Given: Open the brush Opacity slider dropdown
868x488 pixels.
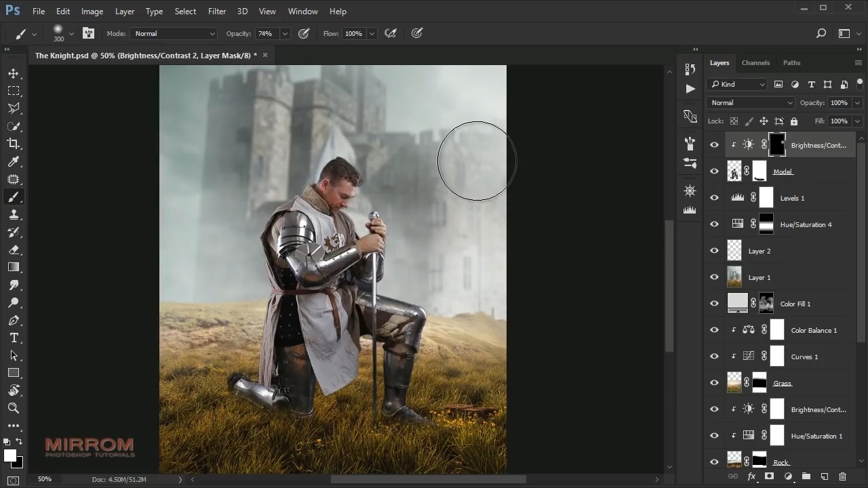Looking at the screenshot, I should tap(285, 34).
